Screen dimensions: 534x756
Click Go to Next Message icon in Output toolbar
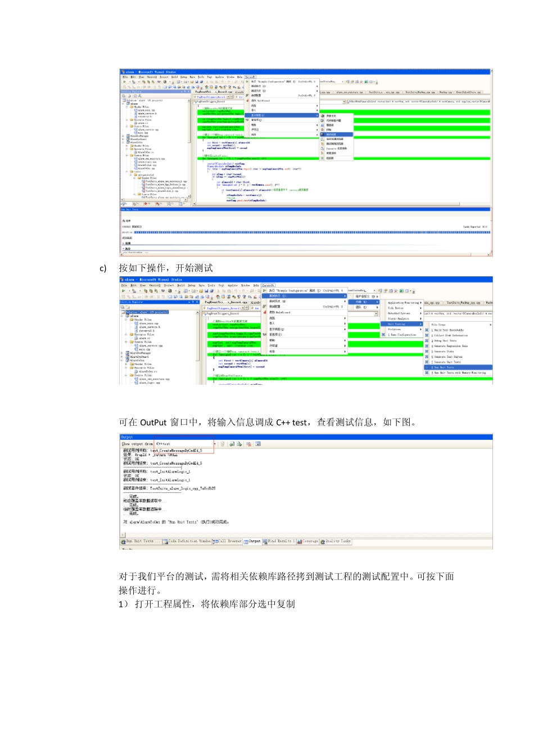click(x=239, y=444)
